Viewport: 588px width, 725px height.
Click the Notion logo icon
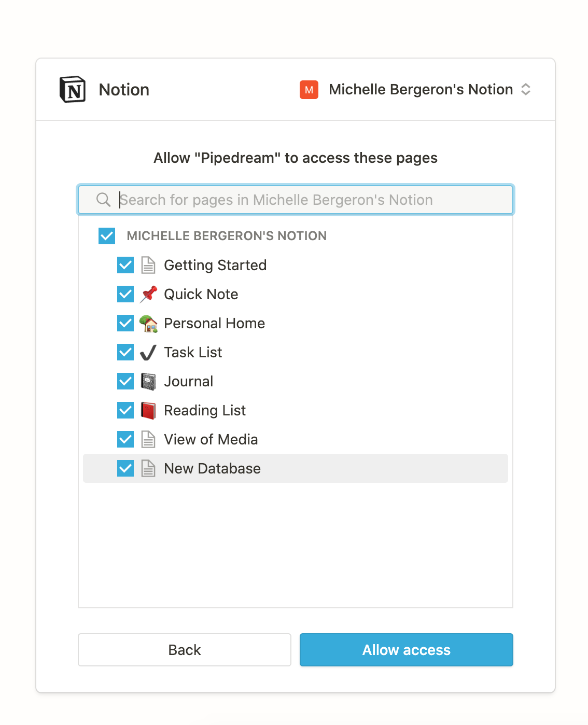[72, 89]
